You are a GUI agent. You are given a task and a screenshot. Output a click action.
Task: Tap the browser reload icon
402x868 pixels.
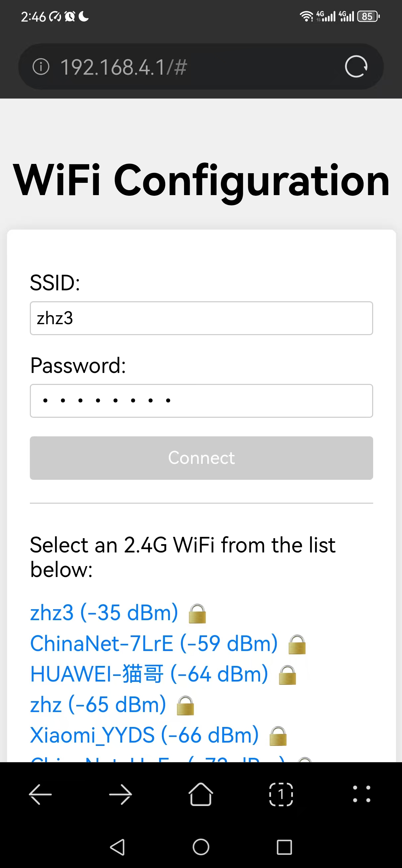point(356,66)
